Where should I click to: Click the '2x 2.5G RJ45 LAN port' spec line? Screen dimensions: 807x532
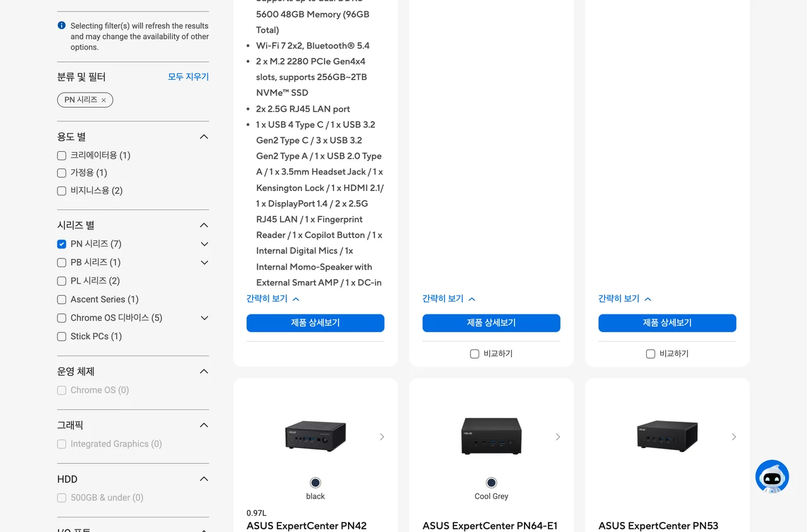tap(303, 109)
